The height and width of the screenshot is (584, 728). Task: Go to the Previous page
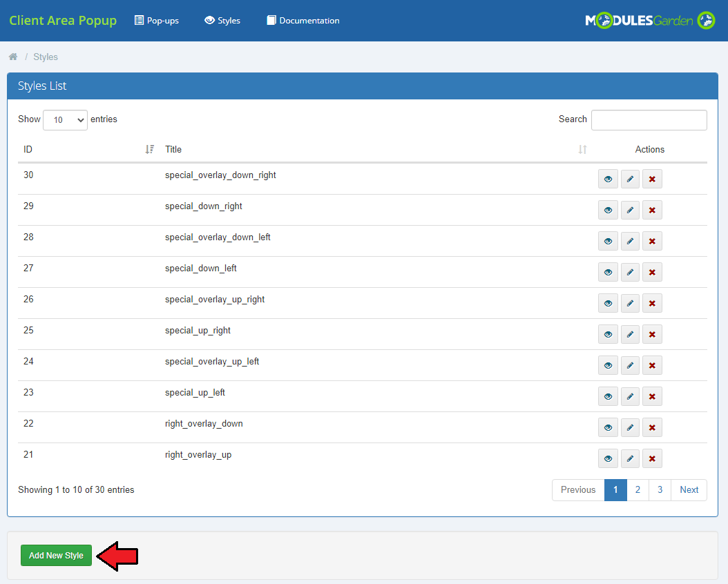(578, 490)
